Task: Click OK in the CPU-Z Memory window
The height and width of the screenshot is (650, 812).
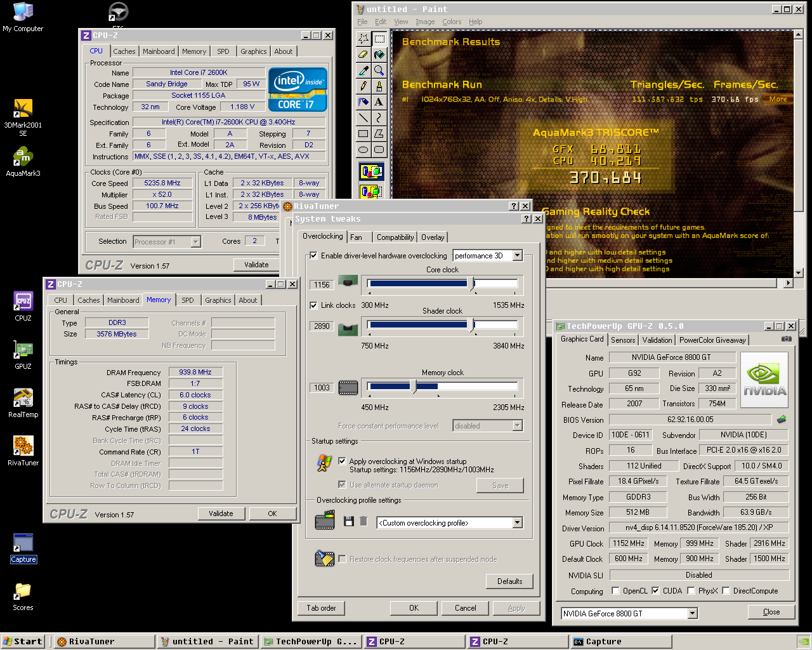Action: (272, 514)
